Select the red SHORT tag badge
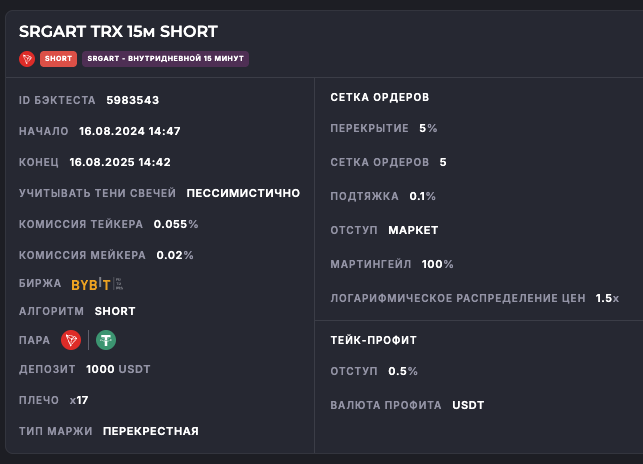This screenshot has height=464, width=643. pos(58,59)
